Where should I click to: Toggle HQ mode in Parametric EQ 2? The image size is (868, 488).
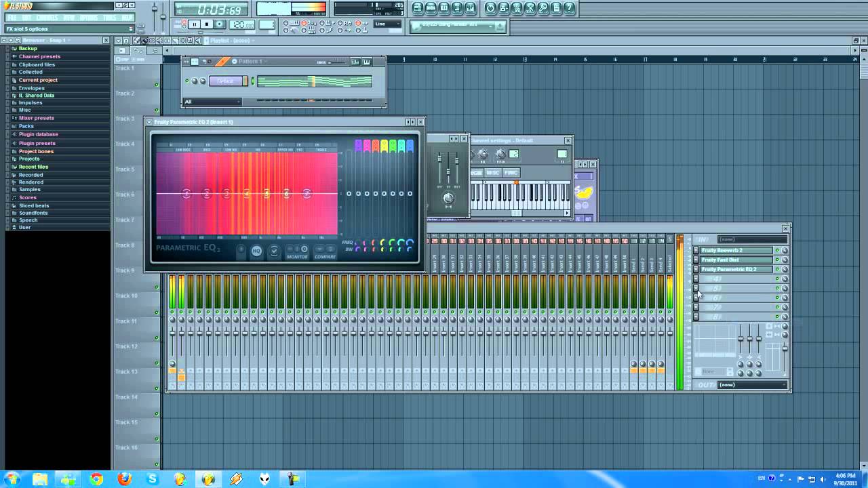256,251
